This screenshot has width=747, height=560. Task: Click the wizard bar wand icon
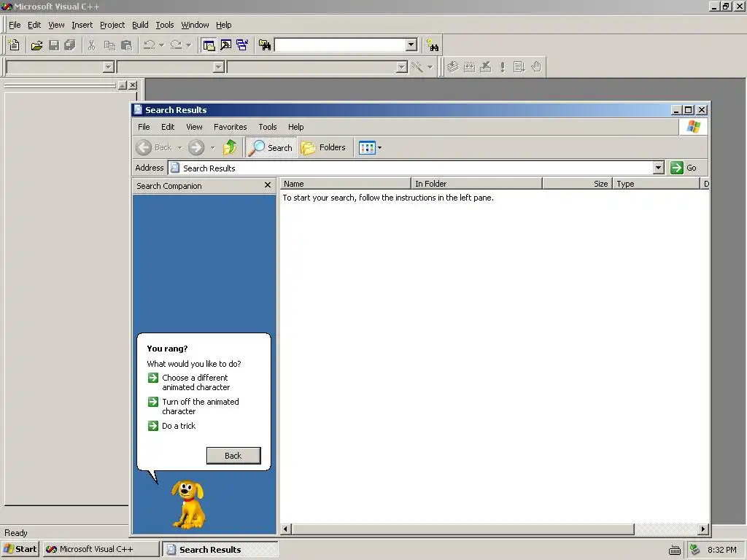(417, 67)
